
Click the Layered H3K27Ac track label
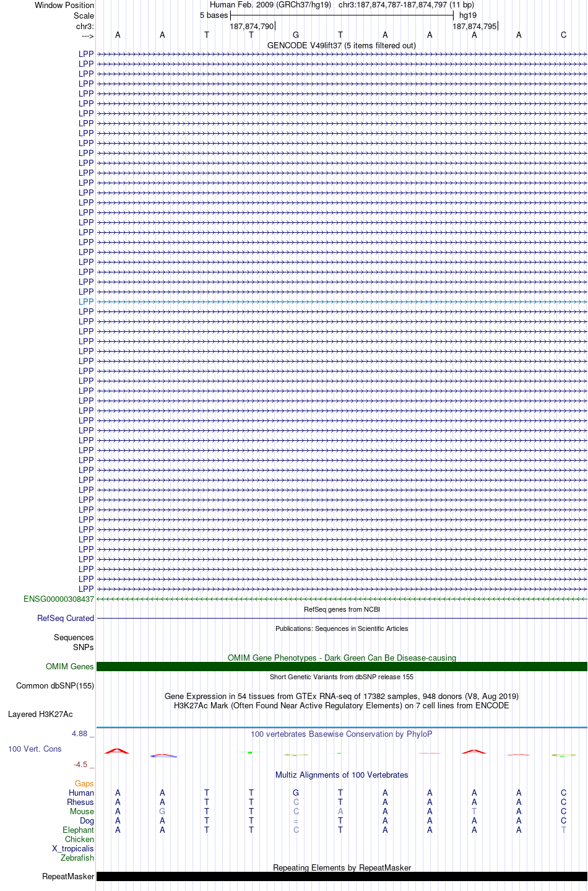point(40,714)
